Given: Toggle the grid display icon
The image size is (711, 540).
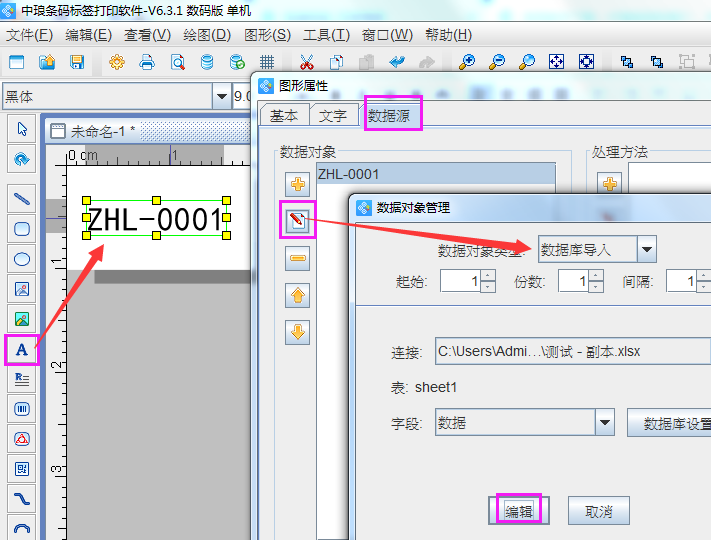Looking at the screenshot, I should point(267,61).
